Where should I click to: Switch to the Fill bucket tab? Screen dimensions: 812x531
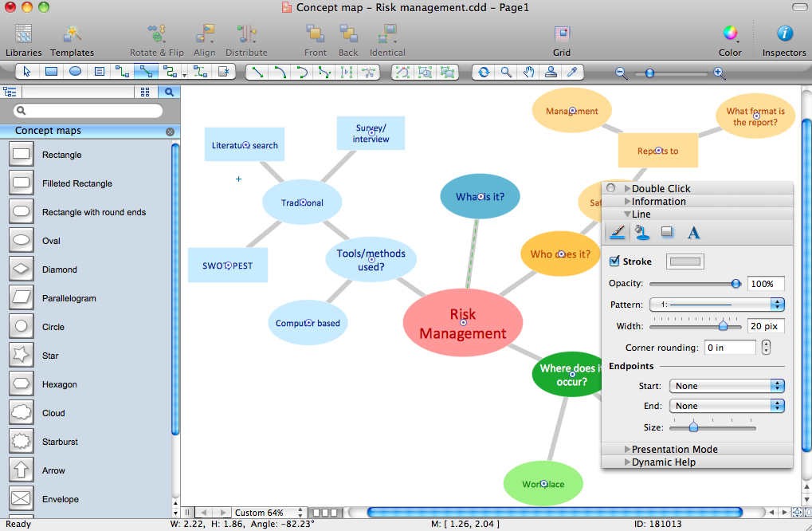[x=641, y=232]
